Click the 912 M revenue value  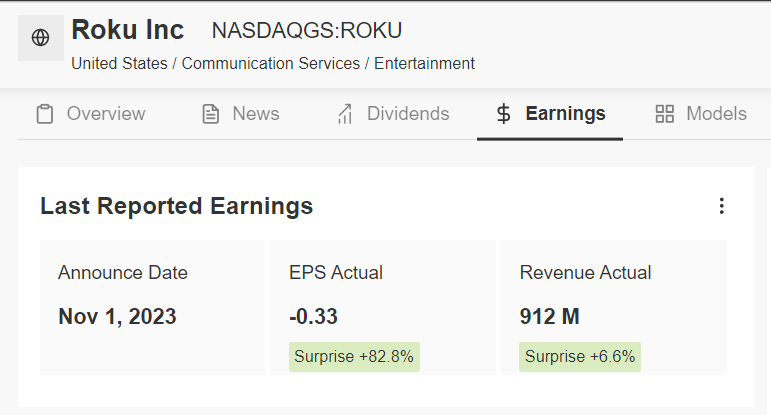coord(550,316)
